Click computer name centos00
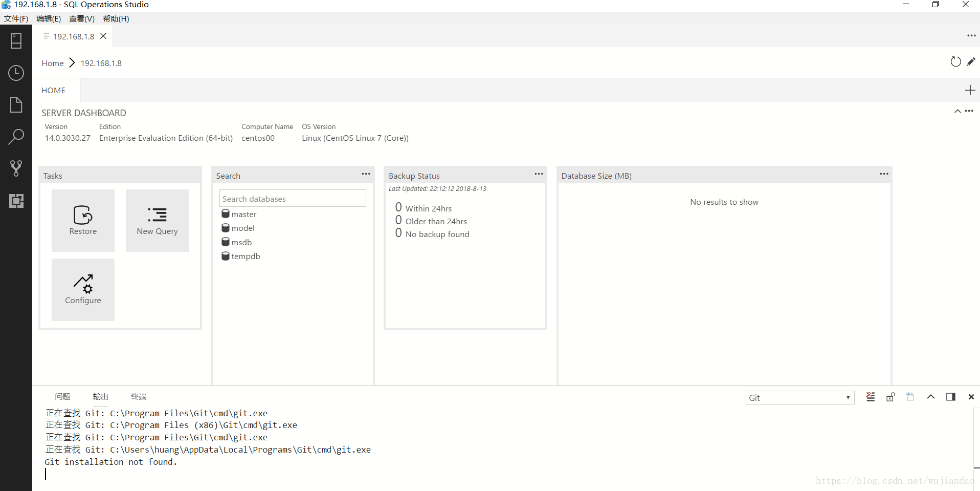Viewport: 980px width, 491px height. tap(258, 138)
